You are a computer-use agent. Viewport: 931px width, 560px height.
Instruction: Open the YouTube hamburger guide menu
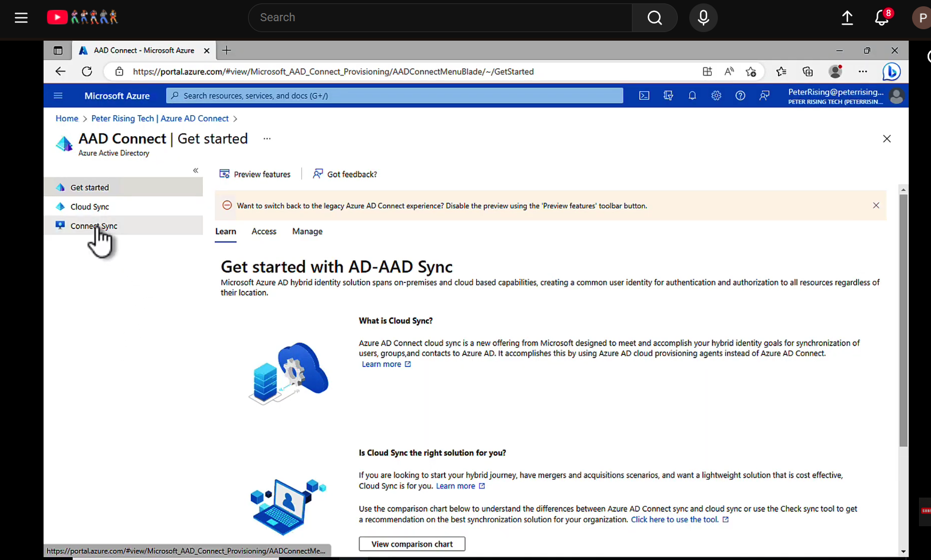pyautogui.click(x=21, y=18)
